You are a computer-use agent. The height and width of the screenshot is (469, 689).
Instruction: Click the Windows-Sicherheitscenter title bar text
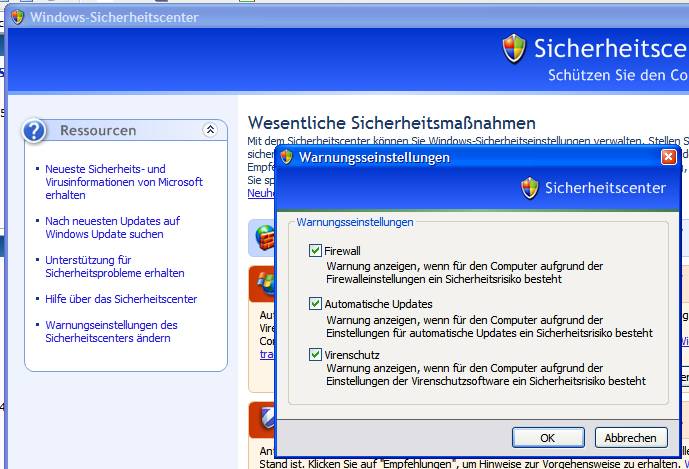114,17
